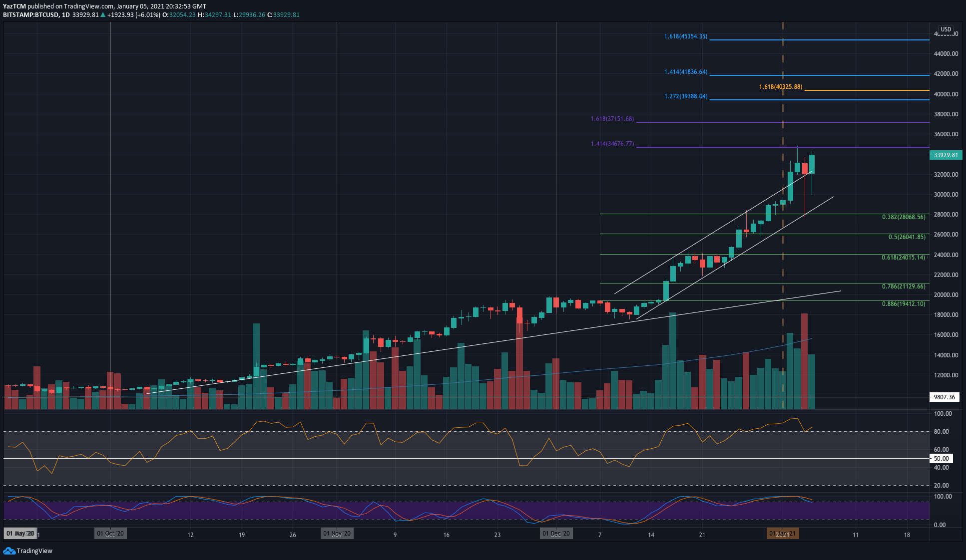
Task: Select the BITSTAMP:BTCUSD symbol label
Action: point(30,15)
